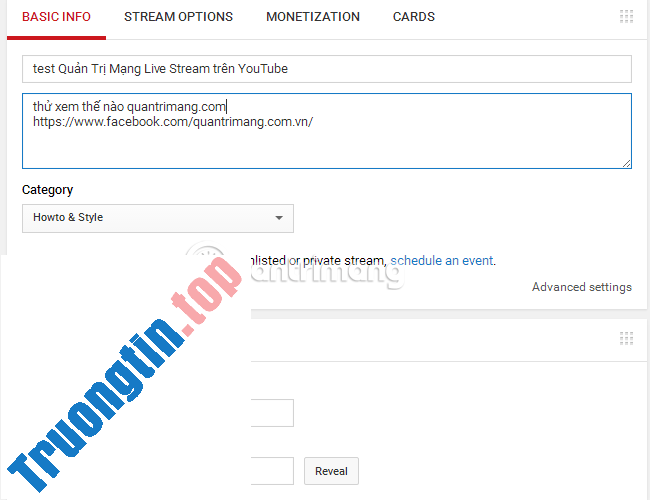This screenshot has height=500, width=650.
Task: Click the stream key field next to Reveal
Action: pos(272,471)
